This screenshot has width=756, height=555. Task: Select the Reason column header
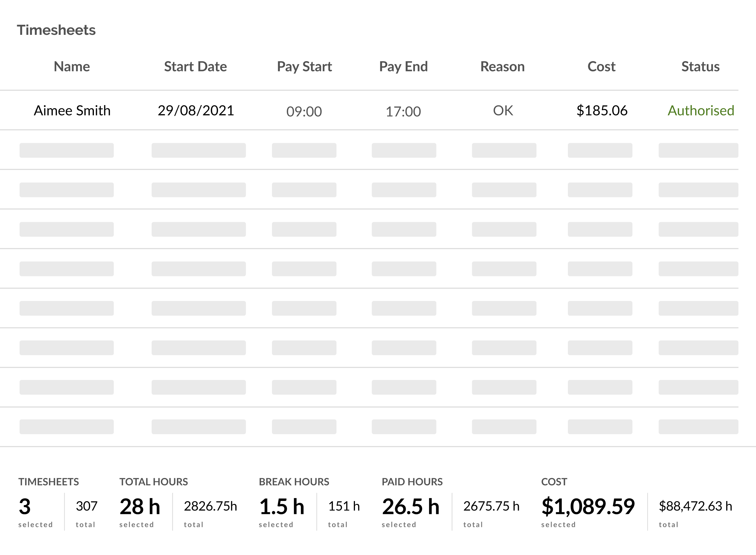pyautogui.click(x=502, y=66)
